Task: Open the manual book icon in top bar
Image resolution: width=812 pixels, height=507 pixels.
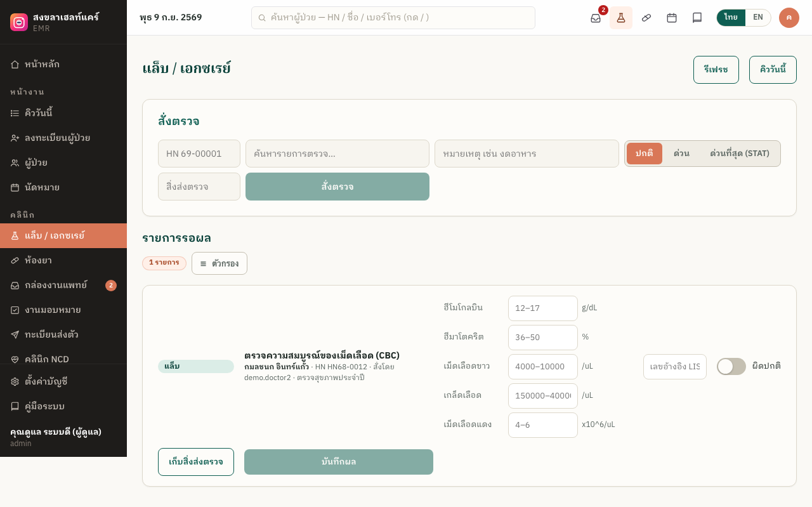Action: click(697, 18)
